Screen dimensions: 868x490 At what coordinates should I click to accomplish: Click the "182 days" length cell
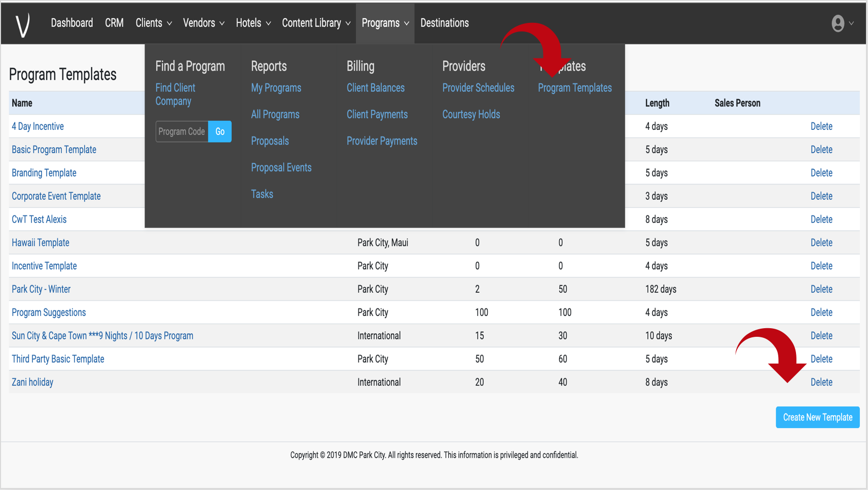(x=661, y=289)
